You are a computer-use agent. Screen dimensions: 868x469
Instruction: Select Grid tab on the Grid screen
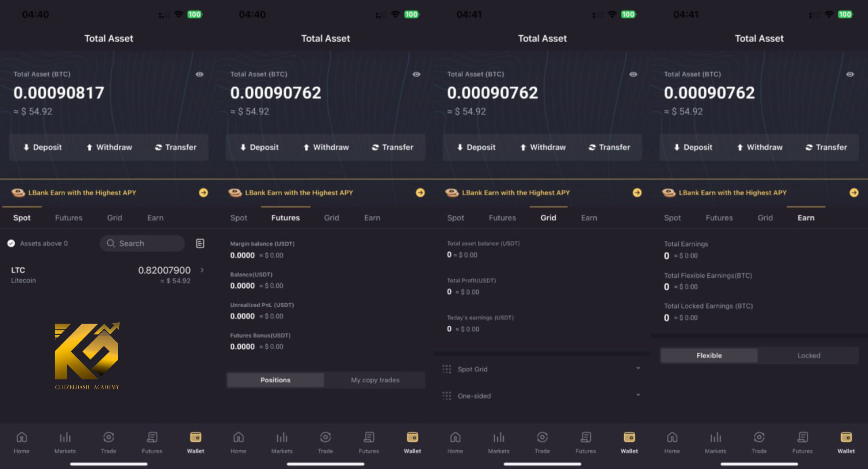pyautogui.click(x=548, y=218)
